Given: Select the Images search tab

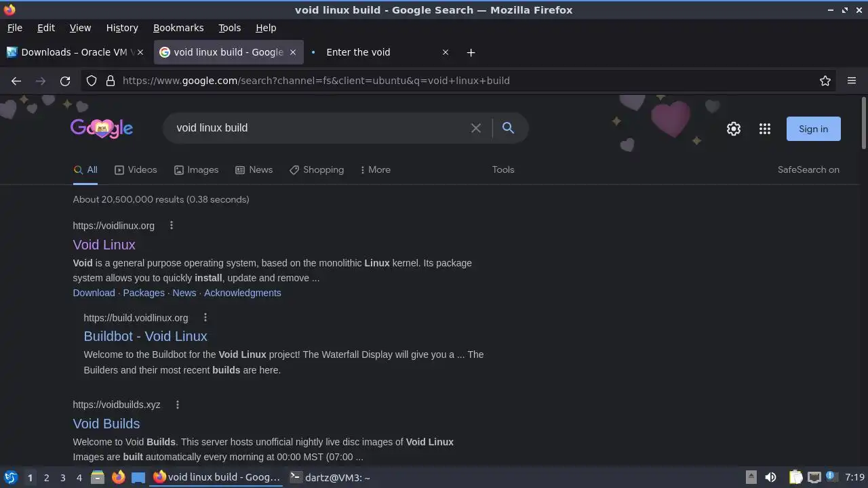Looking at the screenshot, I should (x=196, y=170).
